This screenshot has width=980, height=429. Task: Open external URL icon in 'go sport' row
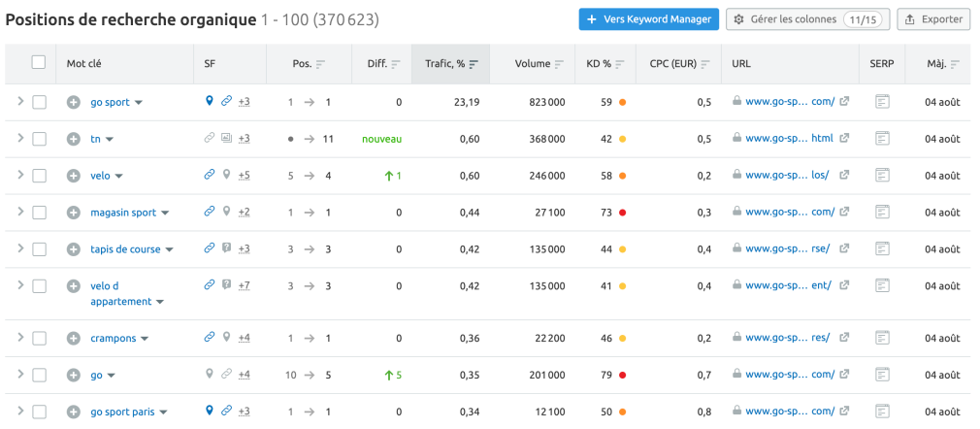coord(844,101)
